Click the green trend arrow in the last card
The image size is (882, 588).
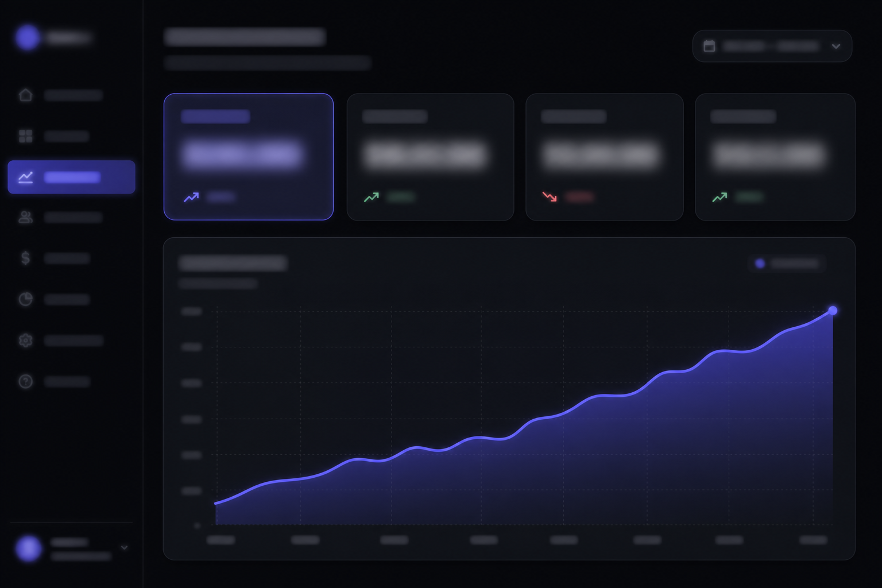point(719,197)
